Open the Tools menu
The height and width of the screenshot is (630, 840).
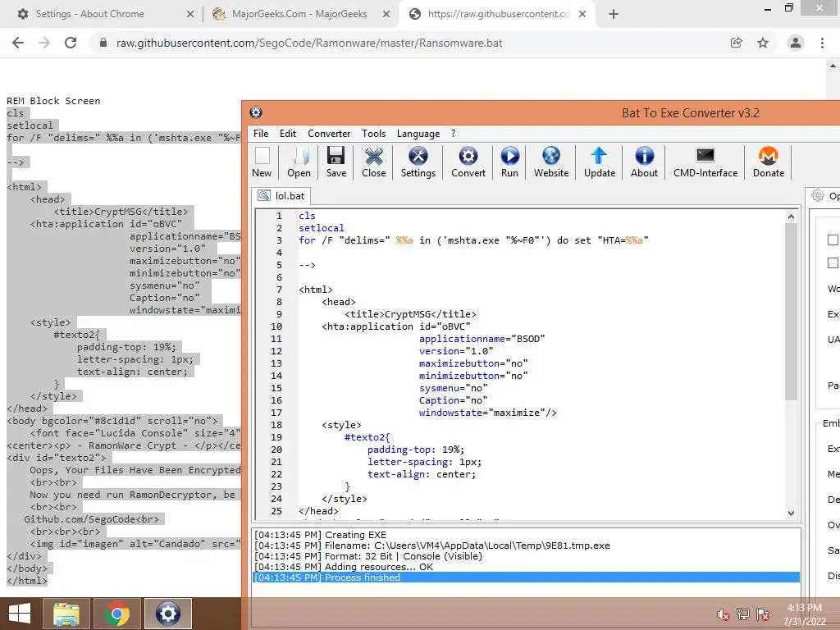[373, 134]
